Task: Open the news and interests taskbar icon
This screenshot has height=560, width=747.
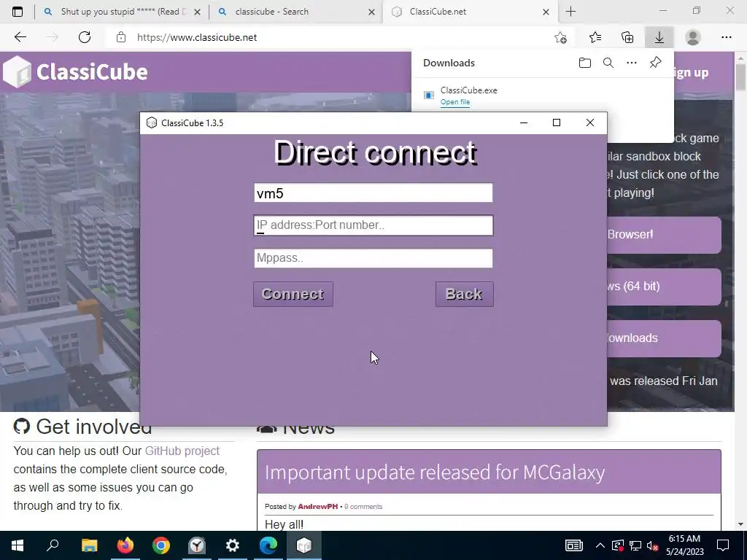Action: tap(573, 545)
